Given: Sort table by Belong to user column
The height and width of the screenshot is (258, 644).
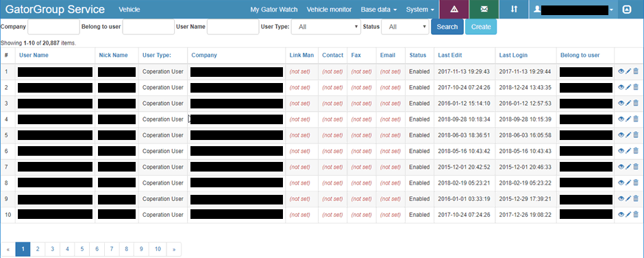Looking at the screenshot, I should pos(580,55).
